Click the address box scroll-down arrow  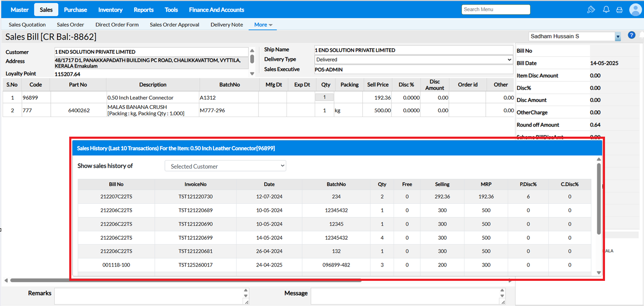coord(252,74)
